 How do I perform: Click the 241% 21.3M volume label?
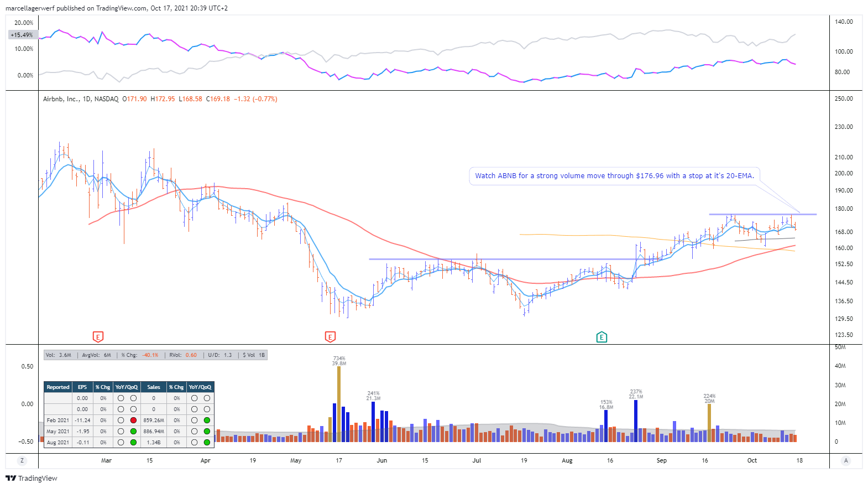(x=373, y=396)
